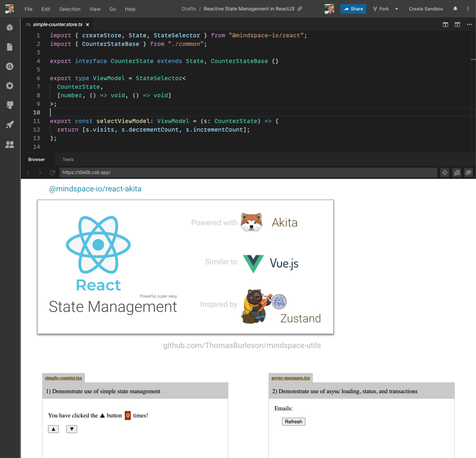Click the decrement down-triangle button

(x=72, y=429)
